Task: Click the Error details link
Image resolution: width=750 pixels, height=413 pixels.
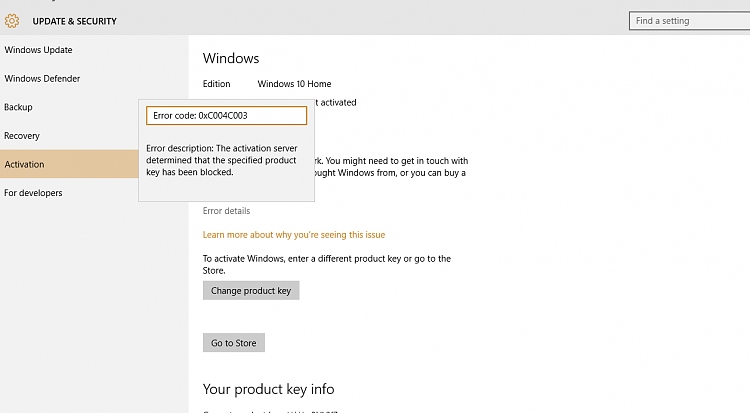Action: pos(226,211)
